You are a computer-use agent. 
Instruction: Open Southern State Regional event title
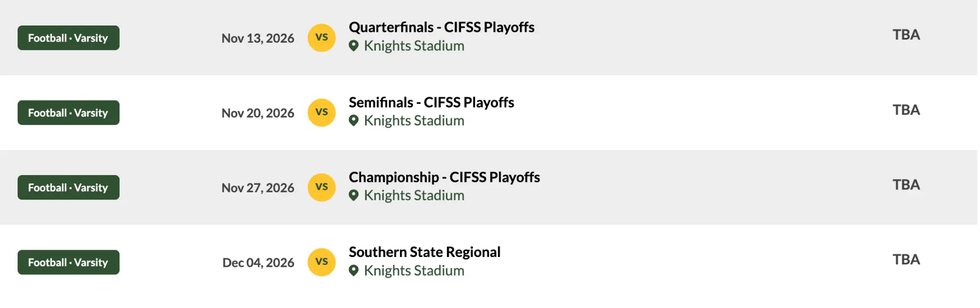point(425,252)
